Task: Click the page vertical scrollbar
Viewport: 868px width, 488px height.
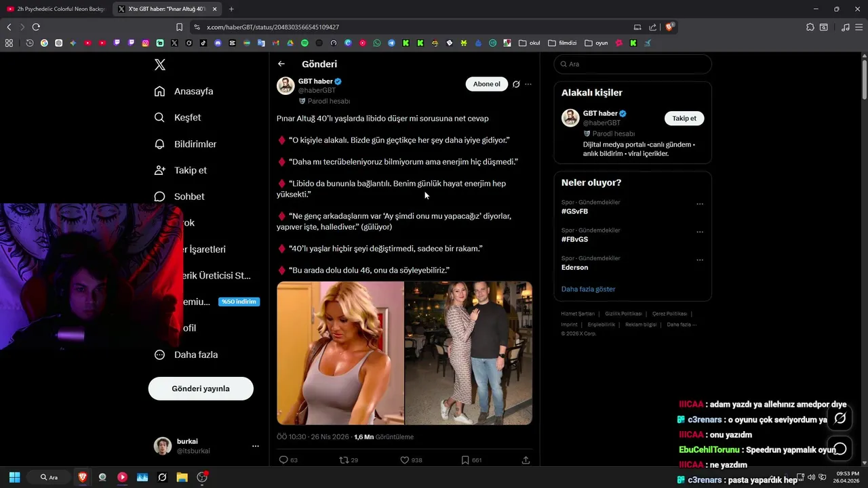Action: tap(865, 81)
